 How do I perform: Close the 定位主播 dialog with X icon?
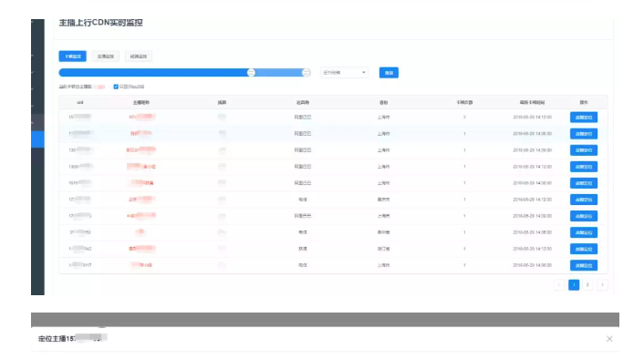coord(609,338)
